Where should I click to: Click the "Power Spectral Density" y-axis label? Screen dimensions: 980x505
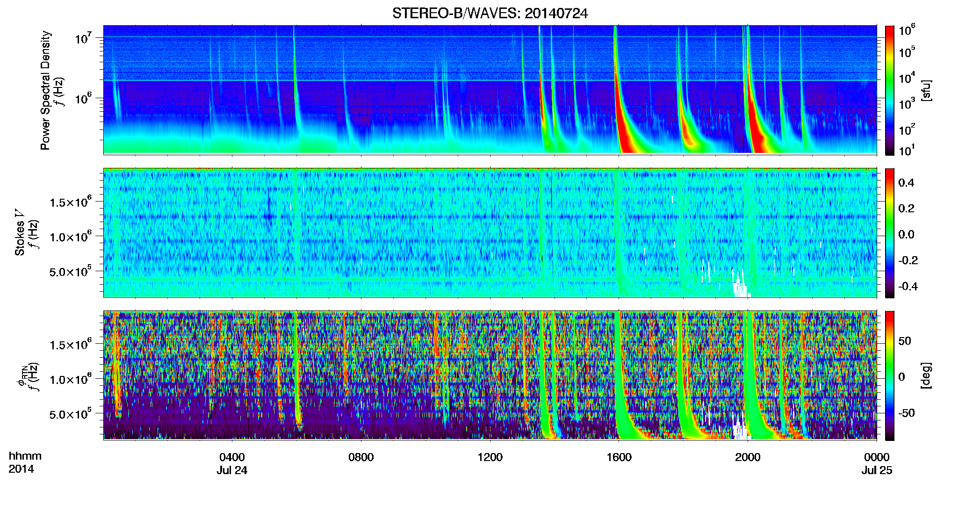coord(45,90)
